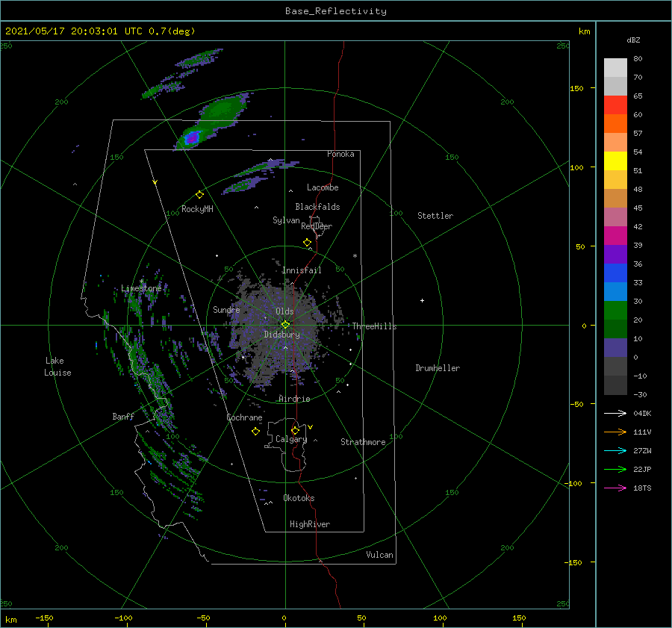
Task: Click the Sylvan city label
Action: coord(286,220)
